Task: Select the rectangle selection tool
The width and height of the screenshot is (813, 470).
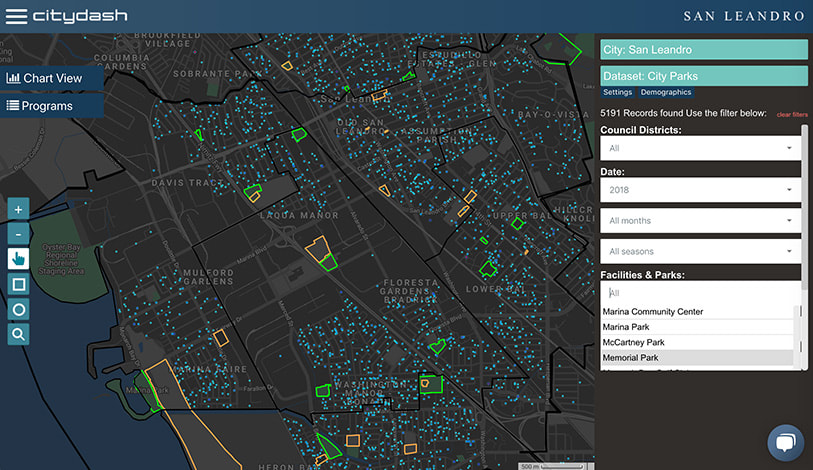Action: [x=18, y=284]
